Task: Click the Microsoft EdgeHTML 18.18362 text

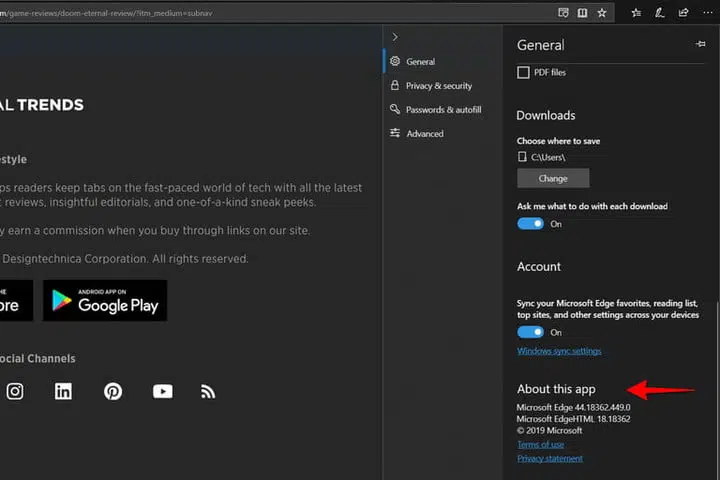Action: coord(573,419)
